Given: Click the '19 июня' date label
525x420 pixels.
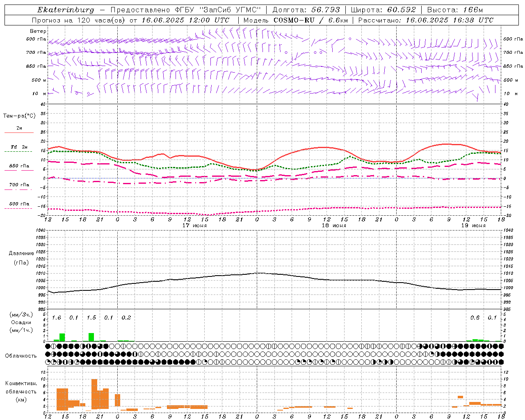Looking at the screenshot, I should pyautogui.click(x=473, y=226).
